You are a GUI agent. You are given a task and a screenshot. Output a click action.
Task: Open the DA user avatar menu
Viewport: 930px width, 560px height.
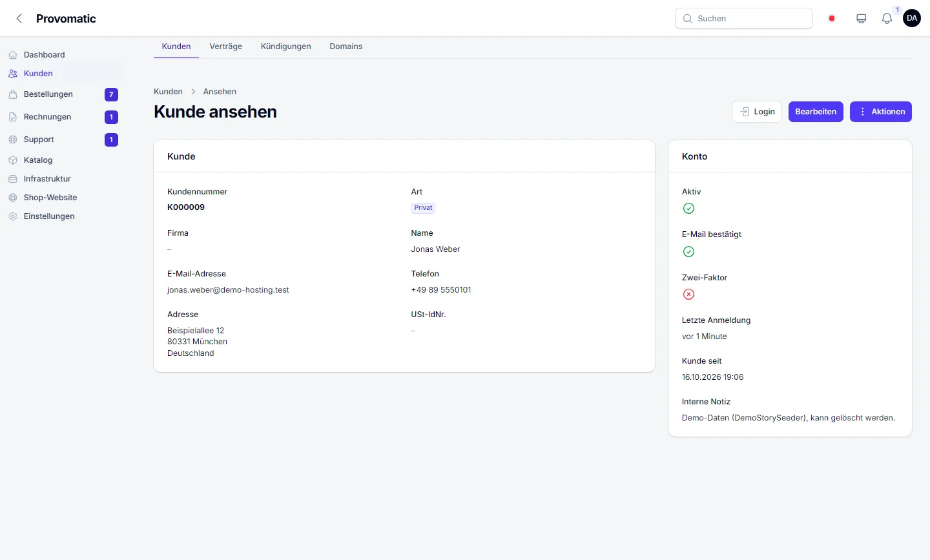[912, 19]
